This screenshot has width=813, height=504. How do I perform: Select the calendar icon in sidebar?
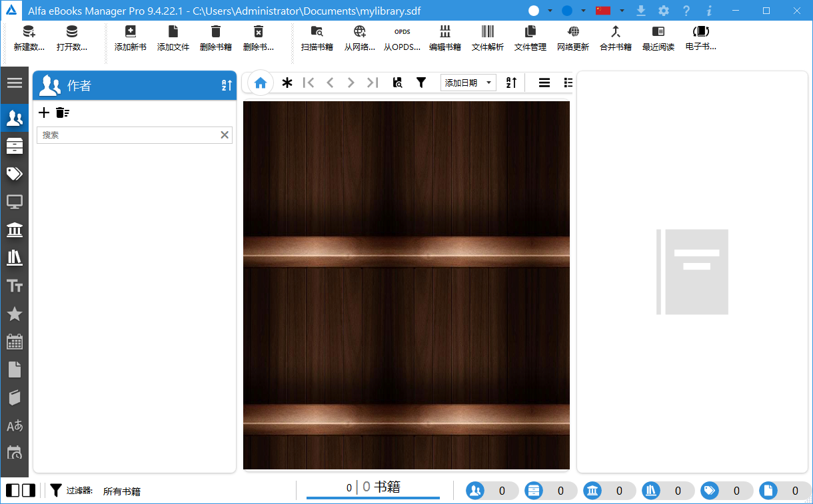[15, 342]
